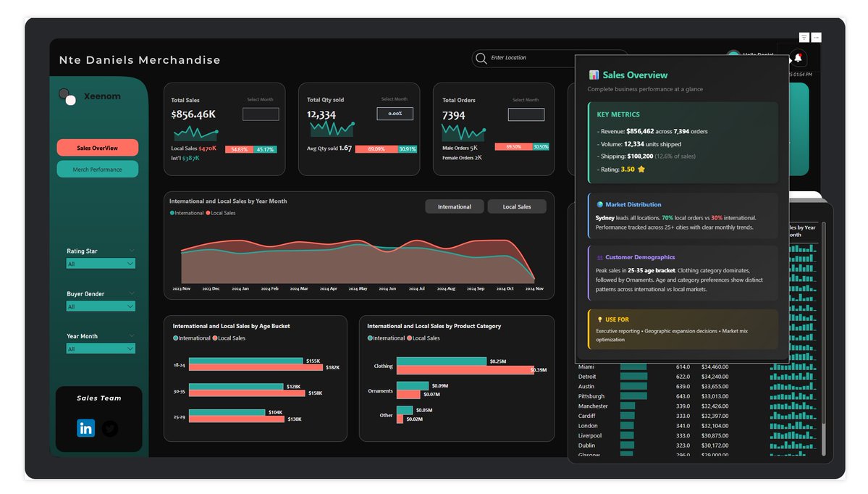The height and width of the screenshot is (494, 868).
Task: Click the globe icon next to Market Distribution
Action: pyautogui.click(x=599, y=204)
